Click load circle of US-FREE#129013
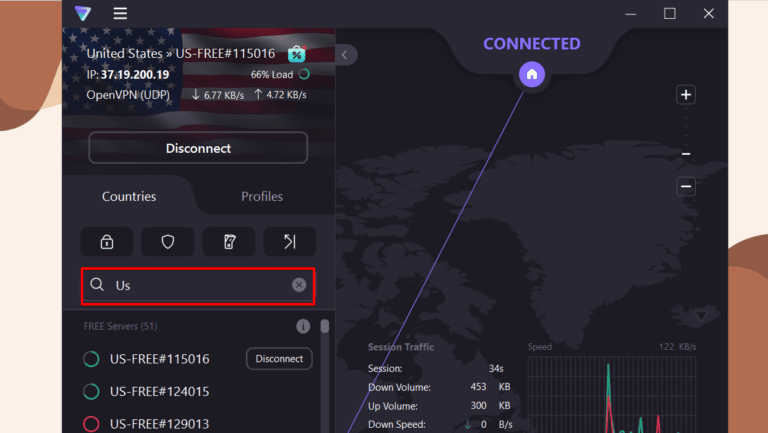Viewport: 768px width, 433px height. [x=91, y=424]
